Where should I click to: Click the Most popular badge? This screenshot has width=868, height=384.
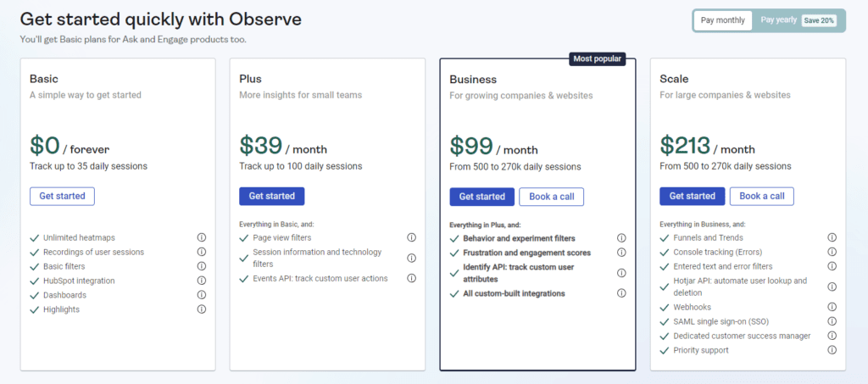click(597, 59)
